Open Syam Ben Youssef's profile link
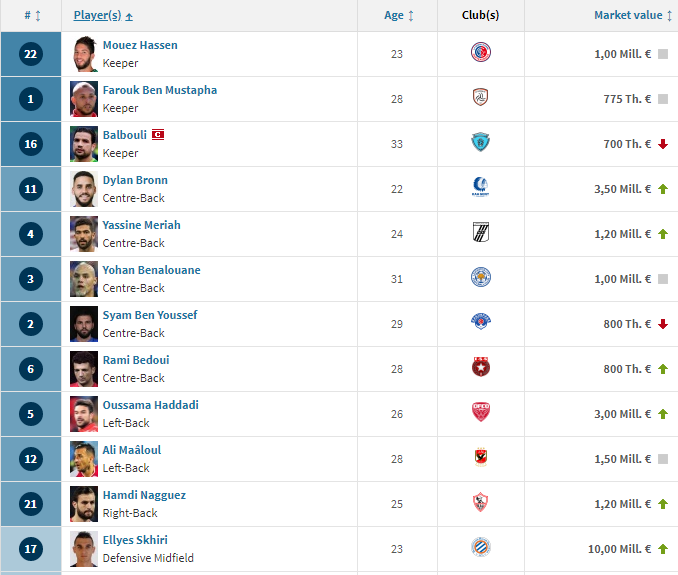The image size is (678, 575). (150, 315)
